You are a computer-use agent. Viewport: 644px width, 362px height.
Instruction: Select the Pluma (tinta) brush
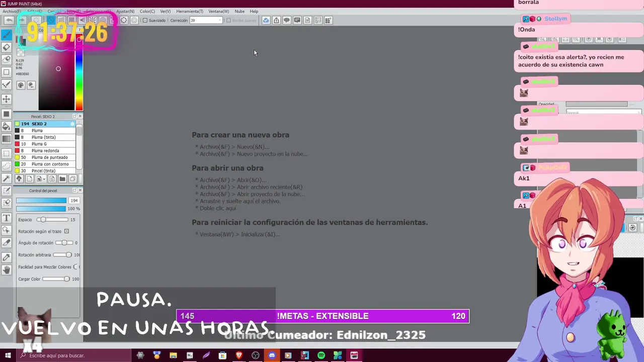(45, 137)
